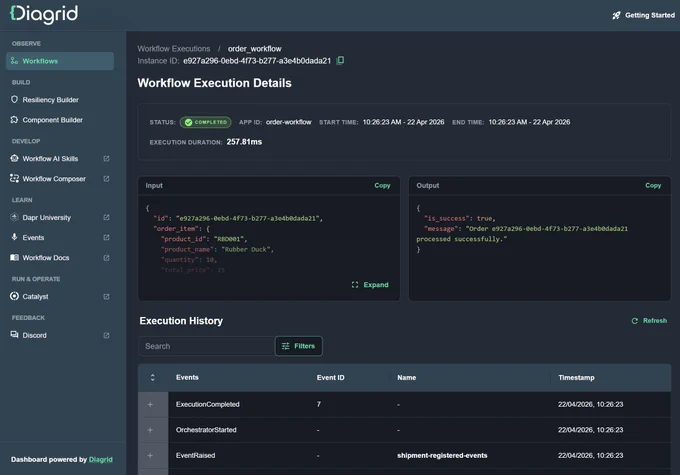Click external link icon beside Dapr University
This screenshot has height=475, width=680.
click(x=106, y=217)
